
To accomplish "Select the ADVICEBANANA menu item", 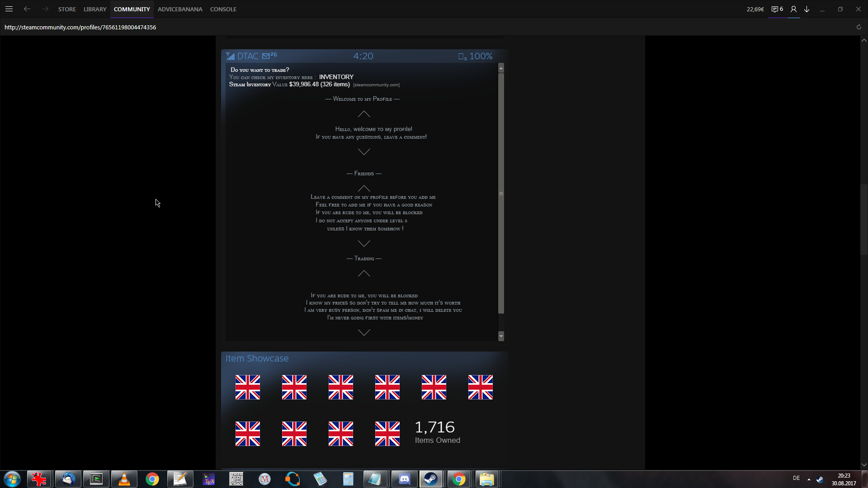I will click(180, 9).
